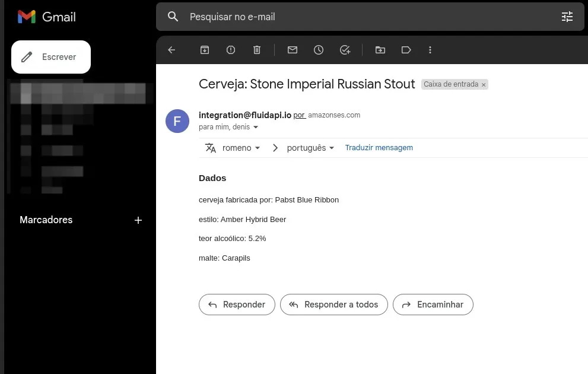Create new label plus icon
588x374 pixels.
click(138, 220)
